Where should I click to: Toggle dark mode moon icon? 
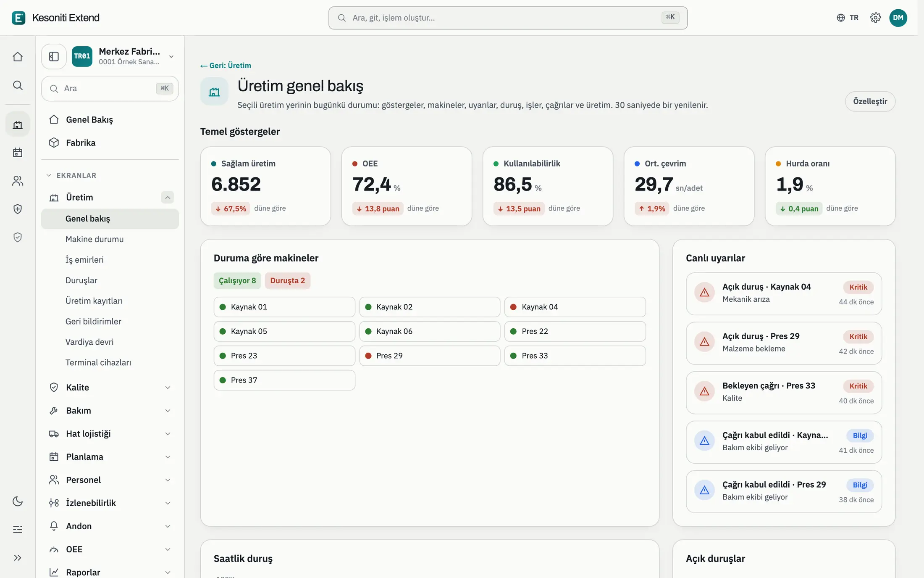(18, 501)
